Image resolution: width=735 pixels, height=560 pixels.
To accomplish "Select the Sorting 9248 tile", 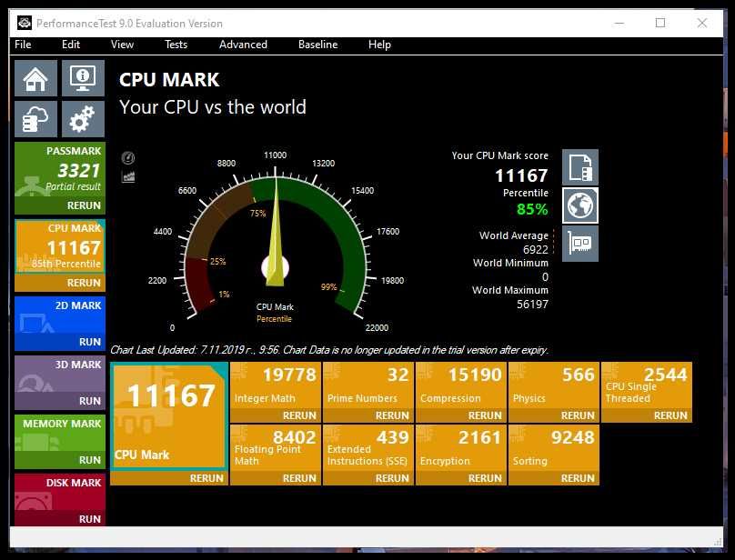I will pyautogui.click(x=554, y=448).
